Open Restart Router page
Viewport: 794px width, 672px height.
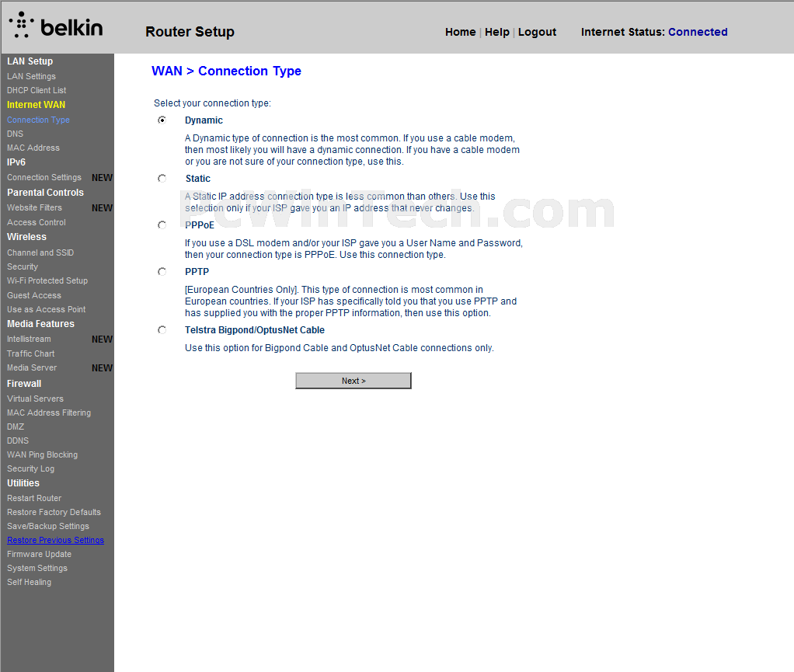point(34,498)
